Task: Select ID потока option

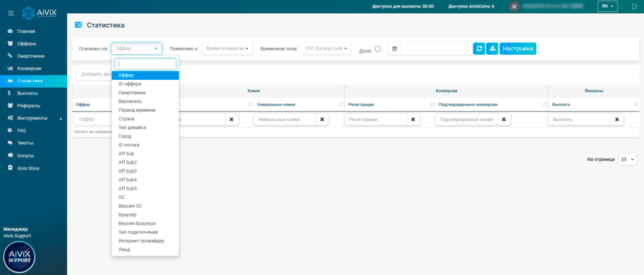Action: point(145,145)
